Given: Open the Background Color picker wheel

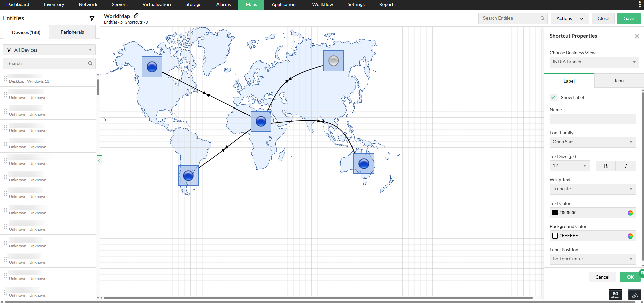Looking at the screenshot, I should tap(631, 236).
